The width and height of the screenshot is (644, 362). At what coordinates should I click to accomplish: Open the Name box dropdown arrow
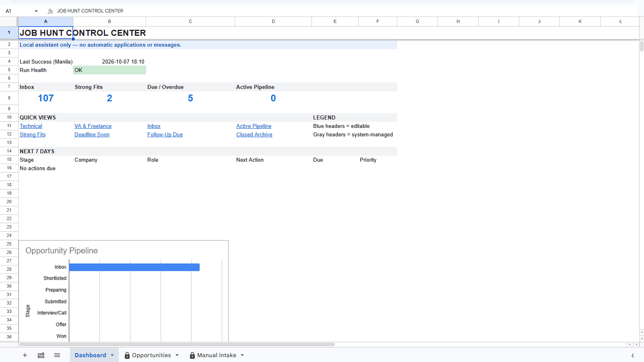[x=36, y=11]
